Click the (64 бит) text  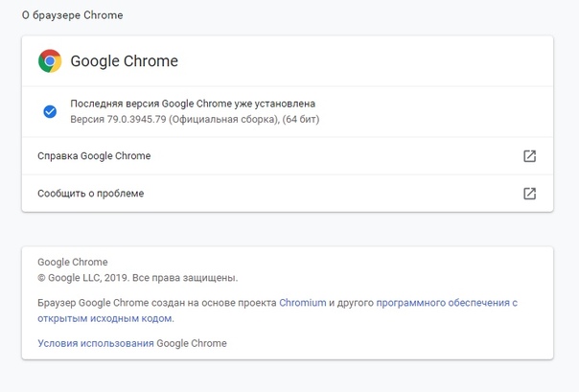click(x=301, y=120)
